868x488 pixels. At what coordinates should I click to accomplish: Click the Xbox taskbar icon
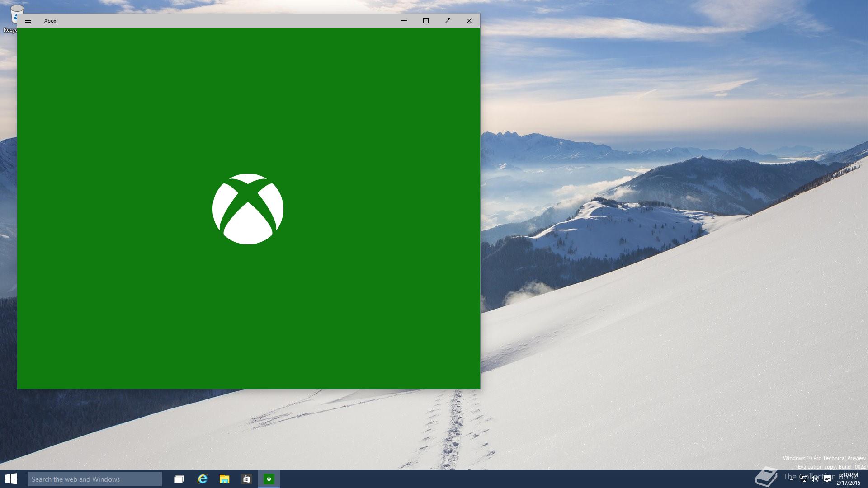coord(269,479)
